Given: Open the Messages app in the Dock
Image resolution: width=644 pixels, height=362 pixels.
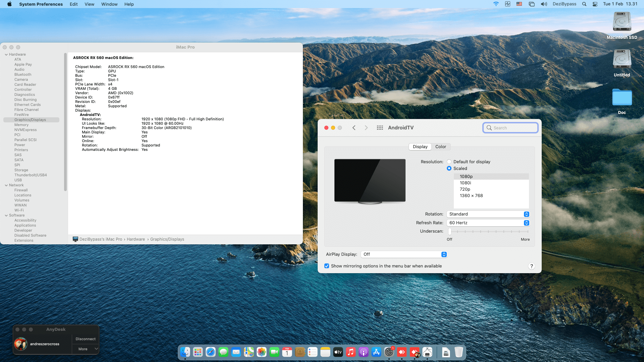Looking at the screenshot, I should point(223,352).
